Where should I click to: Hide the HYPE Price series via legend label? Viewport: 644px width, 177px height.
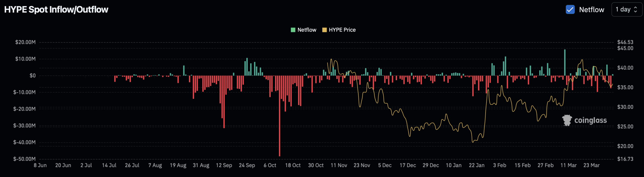342,30
